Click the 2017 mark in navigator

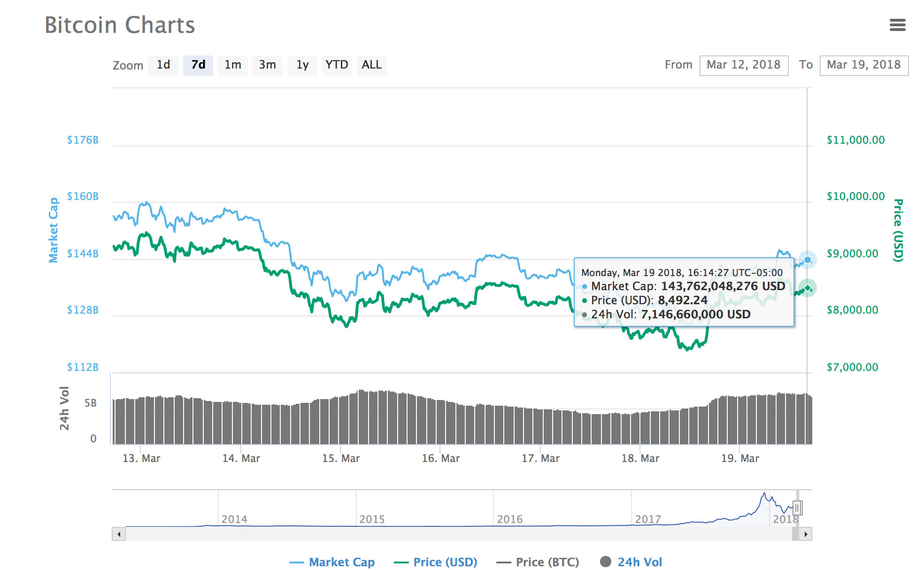pos(648,519)
